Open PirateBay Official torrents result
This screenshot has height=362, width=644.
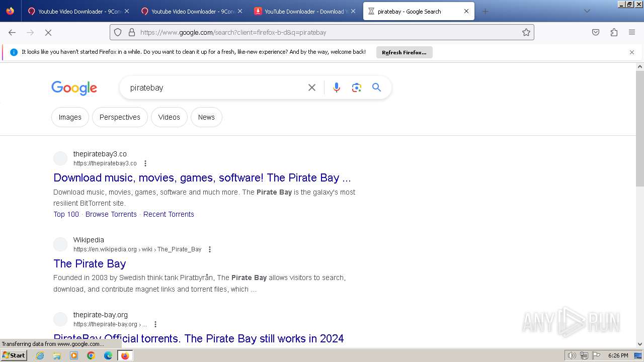coord(199,338)
